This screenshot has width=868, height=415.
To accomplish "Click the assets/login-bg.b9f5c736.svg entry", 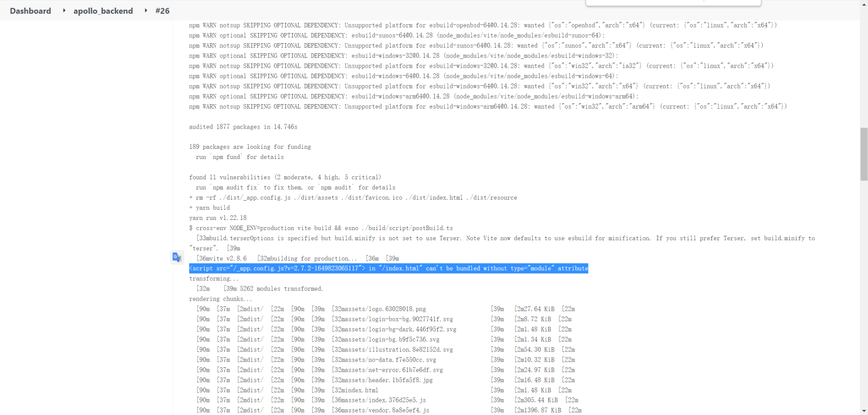I will [386, 339].
